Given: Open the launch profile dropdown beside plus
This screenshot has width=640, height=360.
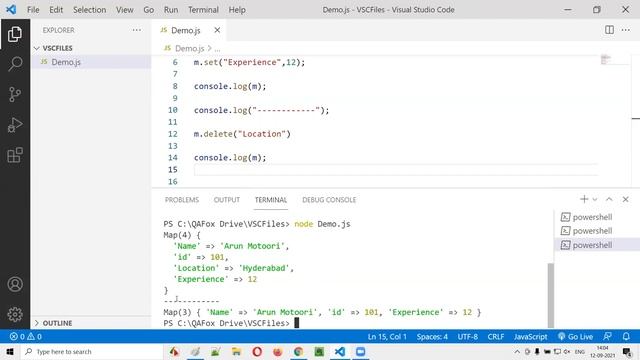Looking at the screenshot, I should (x=595, y=200).
